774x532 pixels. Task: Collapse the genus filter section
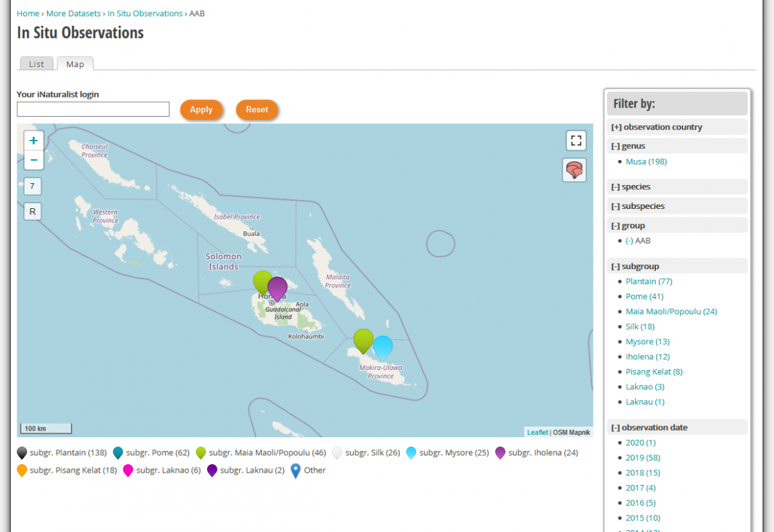coord(677,146)
